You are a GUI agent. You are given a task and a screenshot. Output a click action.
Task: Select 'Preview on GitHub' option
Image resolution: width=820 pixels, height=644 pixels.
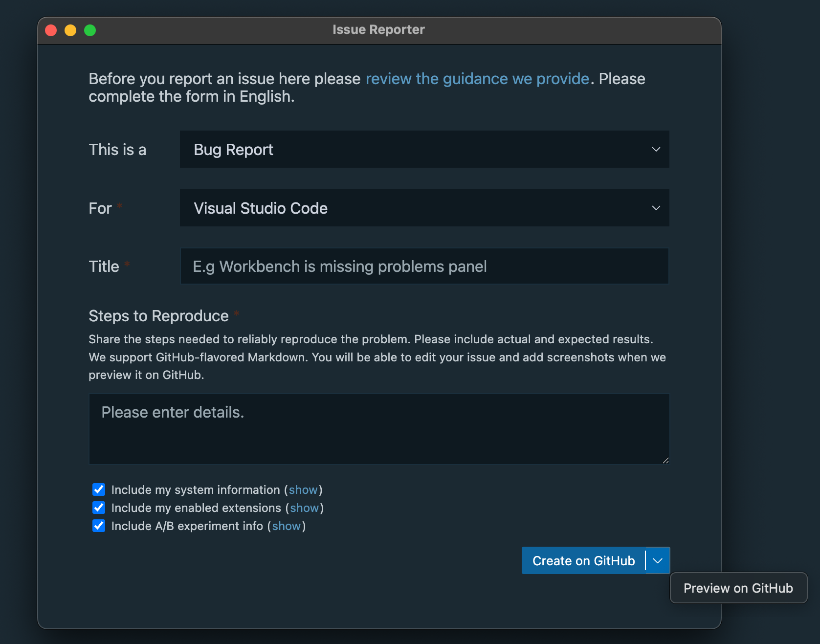click(x=738, y=588)
